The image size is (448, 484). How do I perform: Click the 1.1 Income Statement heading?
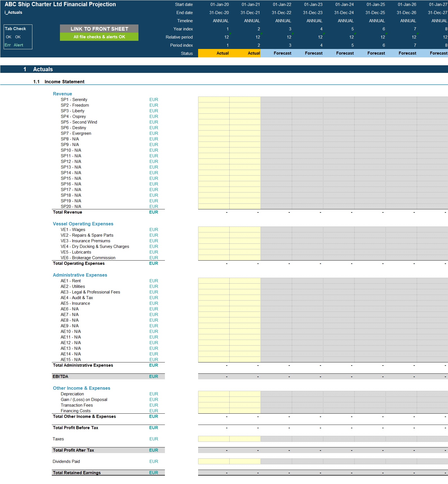pos(59,82)
